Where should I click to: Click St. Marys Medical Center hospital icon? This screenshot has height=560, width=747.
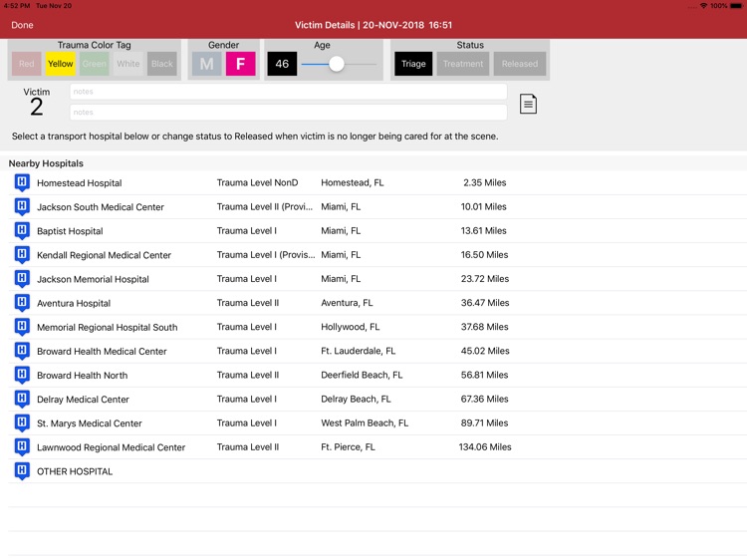pyautogui.click(x=22, y=422)
